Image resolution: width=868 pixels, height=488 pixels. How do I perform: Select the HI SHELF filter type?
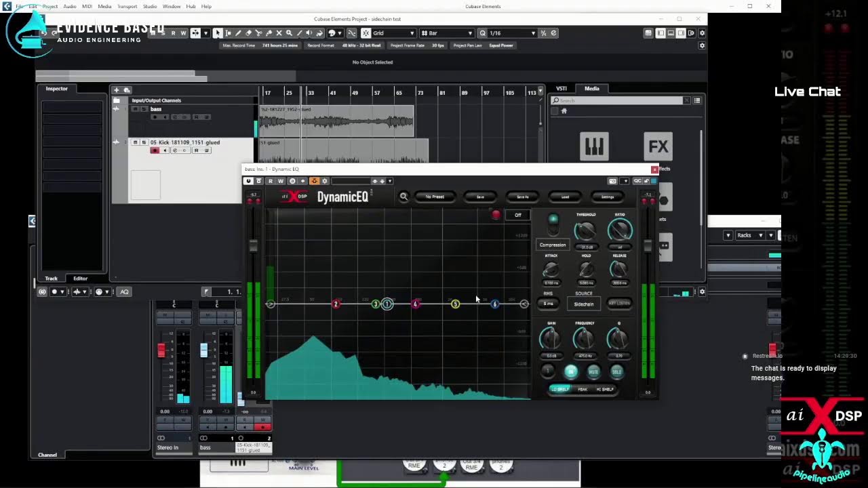[x=604, y=389]
